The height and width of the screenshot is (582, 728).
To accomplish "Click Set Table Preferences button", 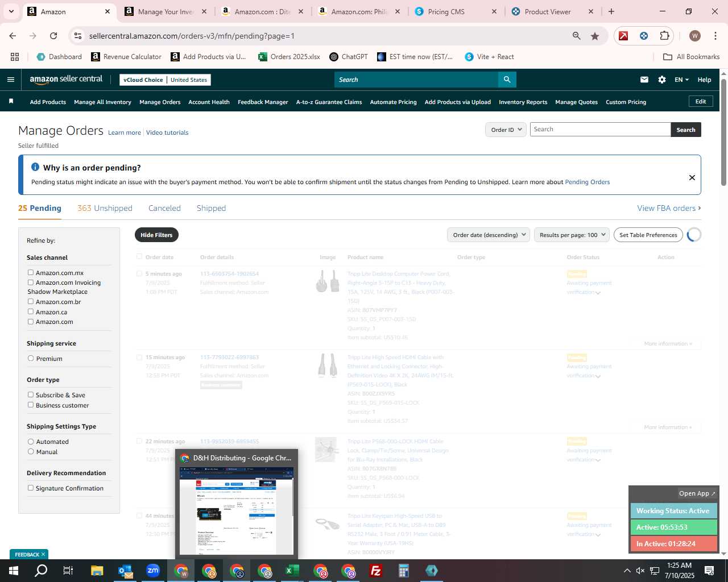I will 648,235.
